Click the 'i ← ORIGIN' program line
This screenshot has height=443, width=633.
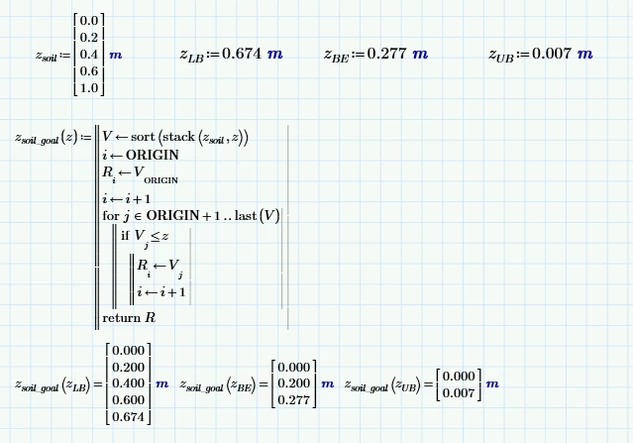coord(140,155)
